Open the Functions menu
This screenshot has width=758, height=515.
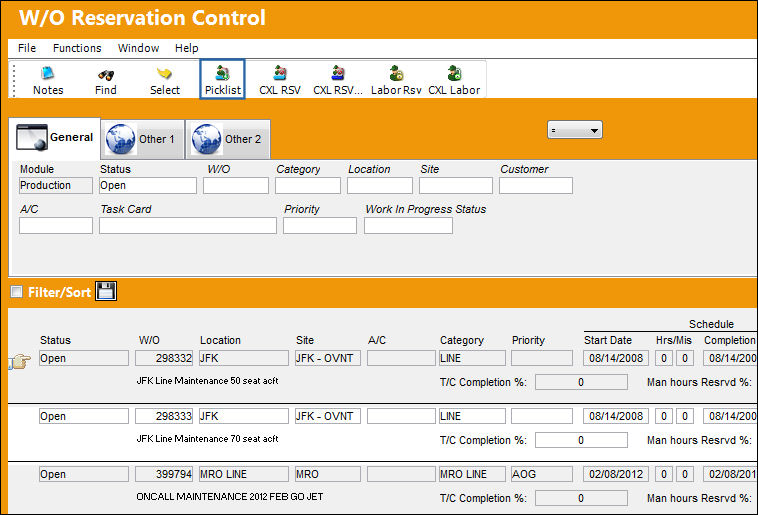[77, 48]
